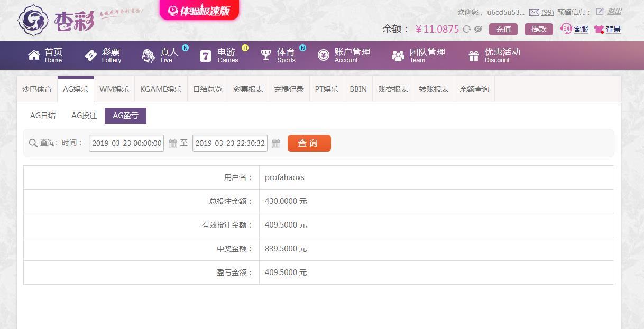The image size is (644, 329).
Task: Open the 余额查询 tab
Action: tap(474, 89)
